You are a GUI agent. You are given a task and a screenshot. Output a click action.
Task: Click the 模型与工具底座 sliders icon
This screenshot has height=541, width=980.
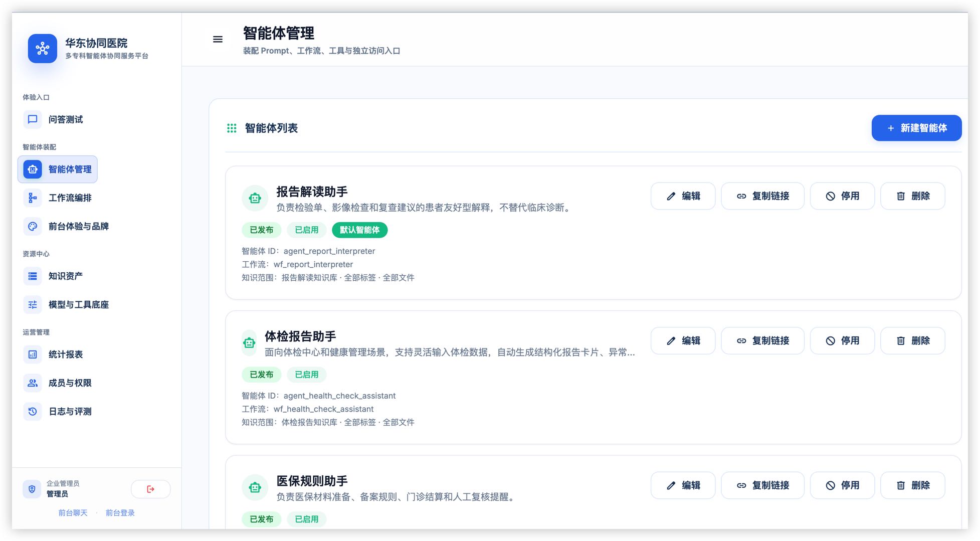point(33,305)
